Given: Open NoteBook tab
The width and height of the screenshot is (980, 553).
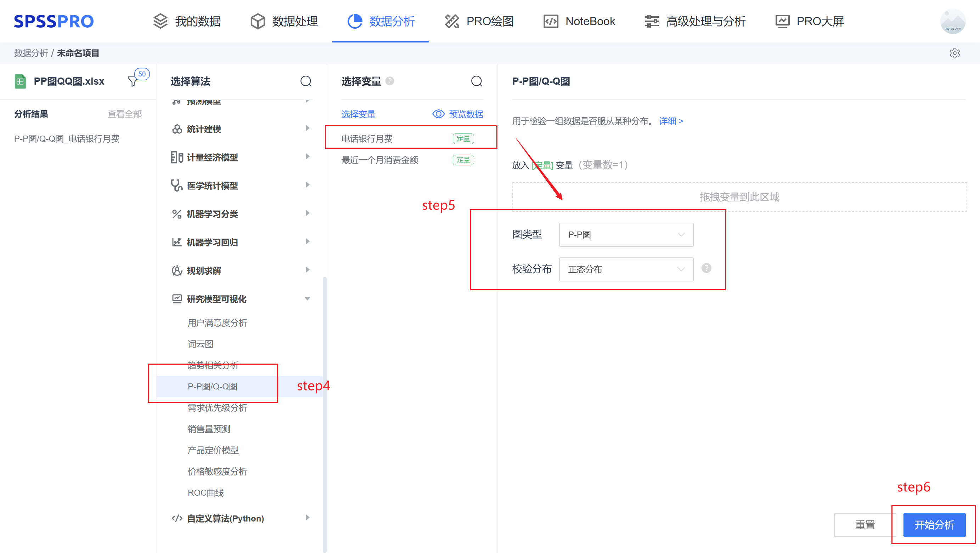Looking at the screenshot, I should pos(579,21).
